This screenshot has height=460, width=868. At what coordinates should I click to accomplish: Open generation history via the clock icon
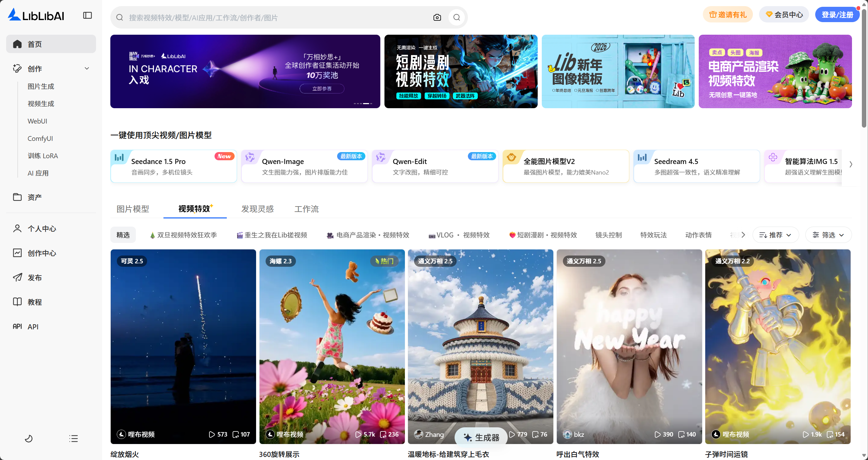tap(29, 439)
